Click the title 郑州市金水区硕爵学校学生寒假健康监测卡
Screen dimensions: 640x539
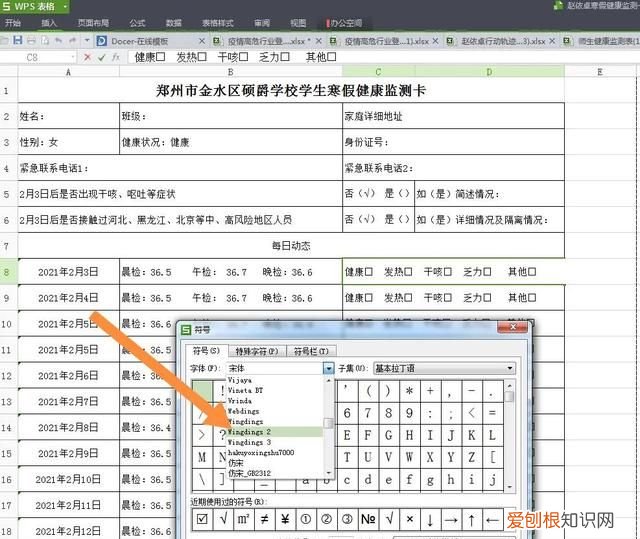(291, 90)
